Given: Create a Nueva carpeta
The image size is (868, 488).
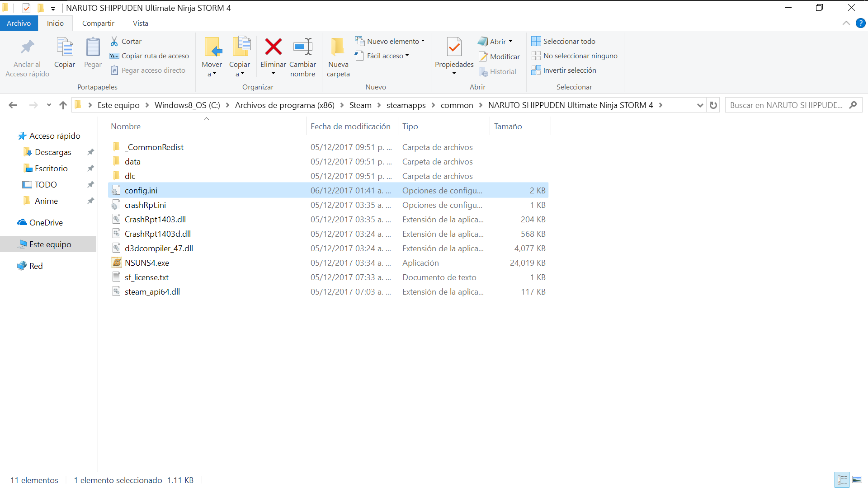Looking at the screenshot, I should tap(338, 56).
